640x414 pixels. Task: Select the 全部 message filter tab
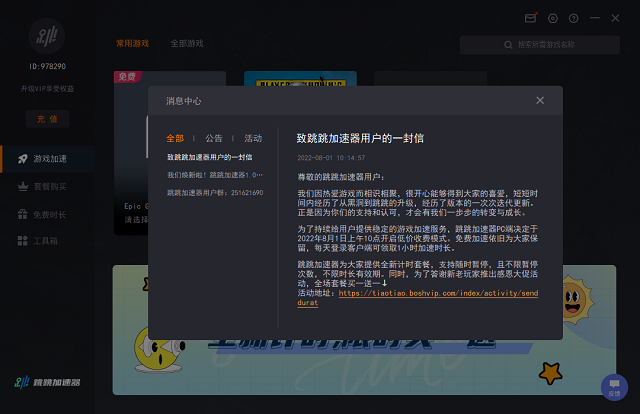pos(175,138)
